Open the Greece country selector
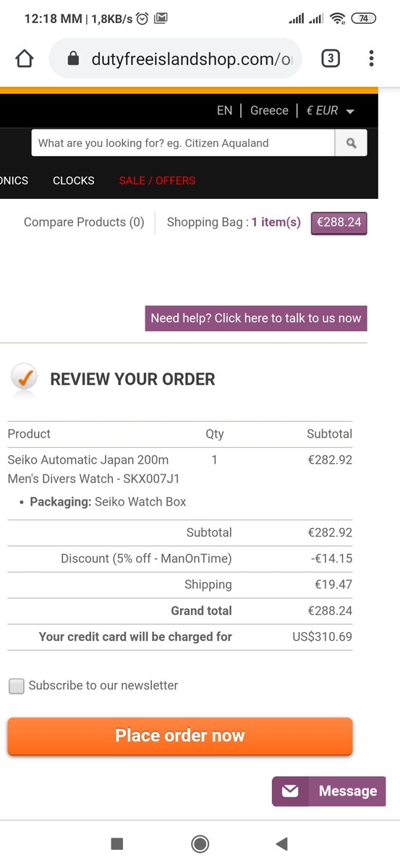 pyautogui.click(x=269, y=111)
